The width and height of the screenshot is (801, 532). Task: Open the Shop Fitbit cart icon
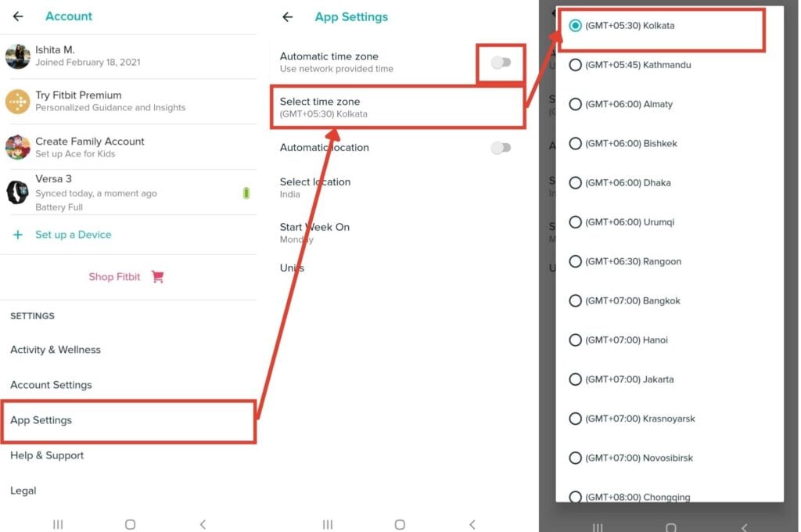pos(157,276)
